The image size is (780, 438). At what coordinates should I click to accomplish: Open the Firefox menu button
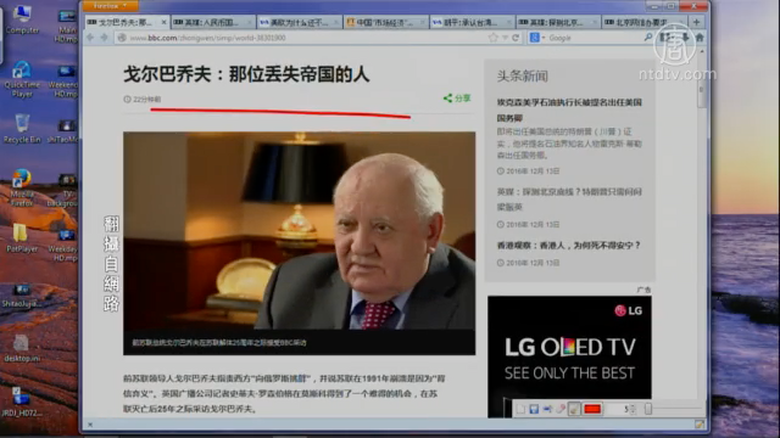point(104,6)
